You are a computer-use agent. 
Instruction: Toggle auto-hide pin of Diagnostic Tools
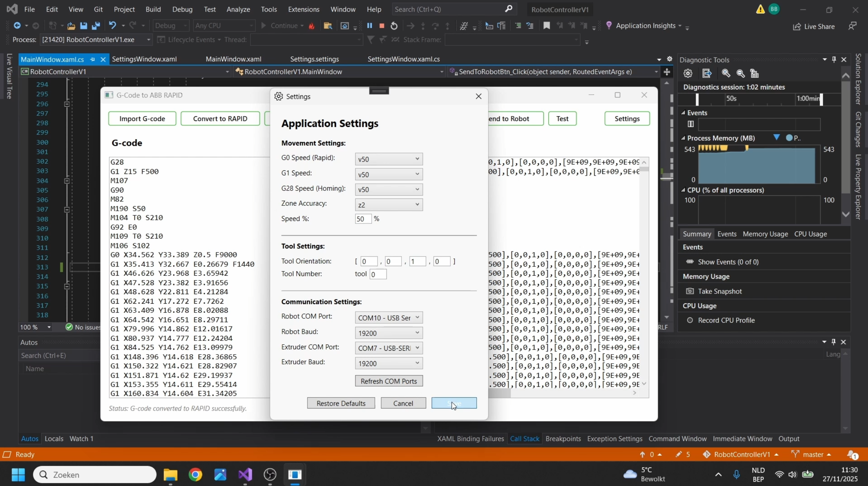(x=834, y=59)
